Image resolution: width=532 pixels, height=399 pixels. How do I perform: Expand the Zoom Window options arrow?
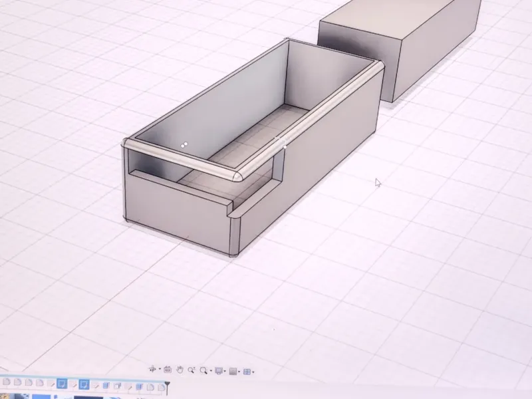point(211,371)
